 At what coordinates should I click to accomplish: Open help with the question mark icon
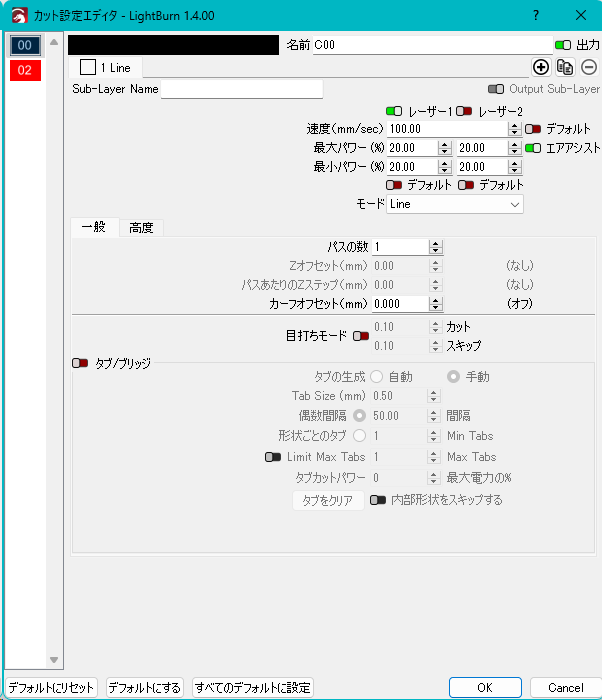tap(536, 15)
